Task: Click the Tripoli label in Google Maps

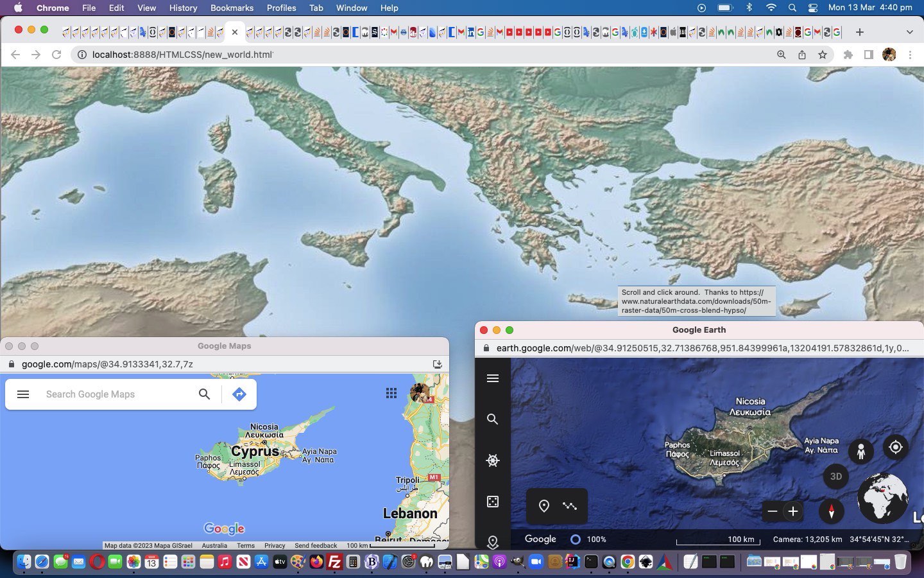Action: tap(407, 484)
